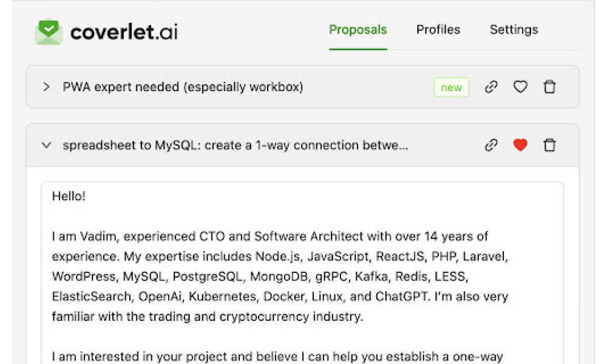Image resolution: width=607 pixels, height=364 pixels.
Task: Click the coverlet.ai wordmark
Action: coord(124,32)
